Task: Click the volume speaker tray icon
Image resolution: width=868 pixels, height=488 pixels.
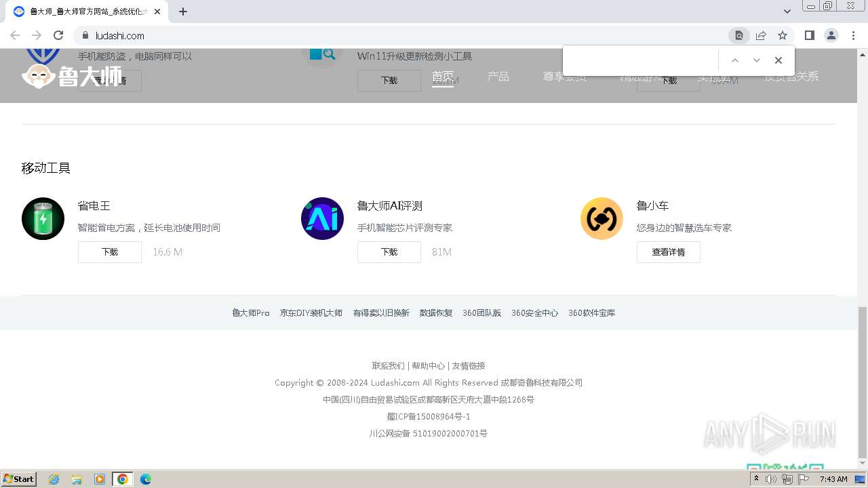Action: tap(771, 479)
